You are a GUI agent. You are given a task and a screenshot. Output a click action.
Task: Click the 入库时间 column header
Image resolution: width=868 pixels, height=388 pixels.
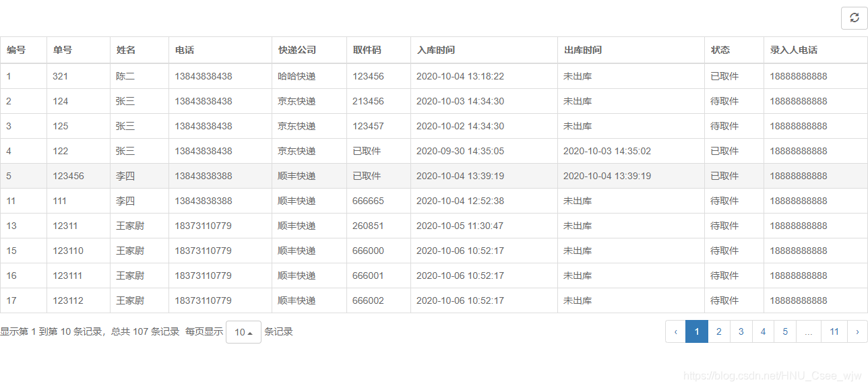point(436,50)
